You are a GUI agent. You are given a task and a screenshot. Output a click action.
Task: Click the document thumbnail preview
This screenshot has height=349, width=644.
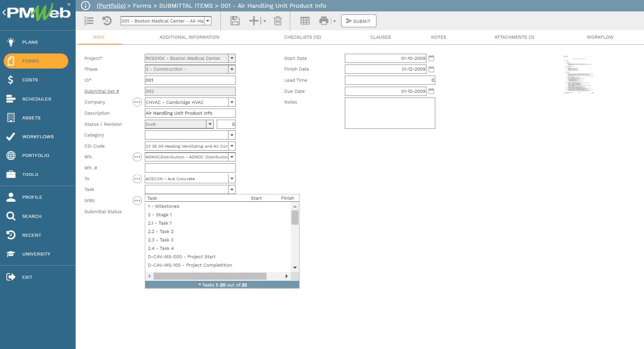coord(578,74)
